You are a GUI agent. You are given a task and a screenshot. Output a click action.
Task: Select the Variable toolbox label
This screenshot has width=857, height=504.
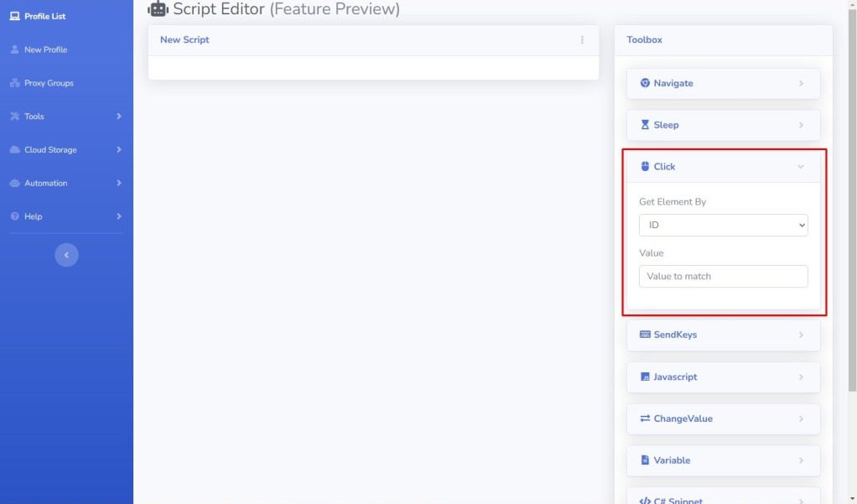(x=672, y=460)
